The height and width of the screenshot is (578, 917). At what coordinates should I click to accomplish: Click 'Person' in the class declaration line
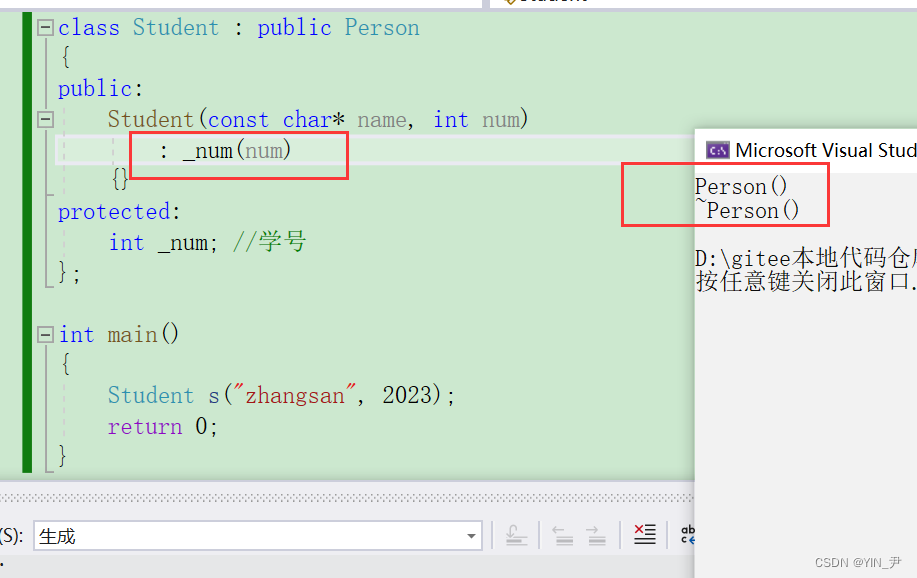[x=382, y=27]
